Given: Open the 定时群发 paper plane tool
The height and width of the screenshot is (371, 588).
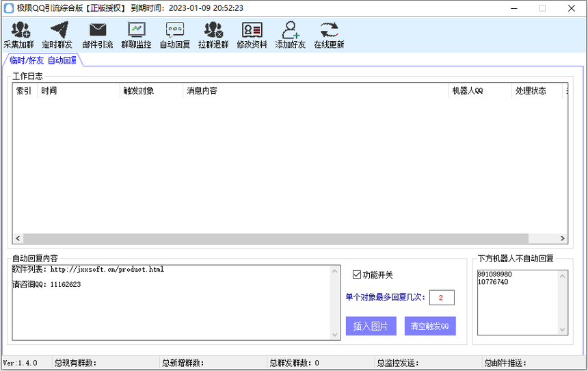Looking at the screenshot, I should click(57, 35).
